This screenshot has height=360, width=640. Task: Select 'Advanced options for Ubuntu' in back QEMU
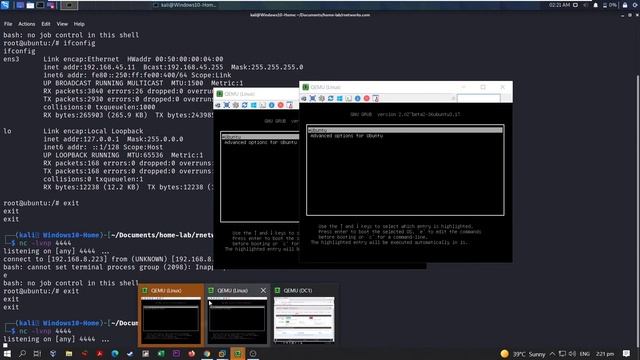click(260, 142)
